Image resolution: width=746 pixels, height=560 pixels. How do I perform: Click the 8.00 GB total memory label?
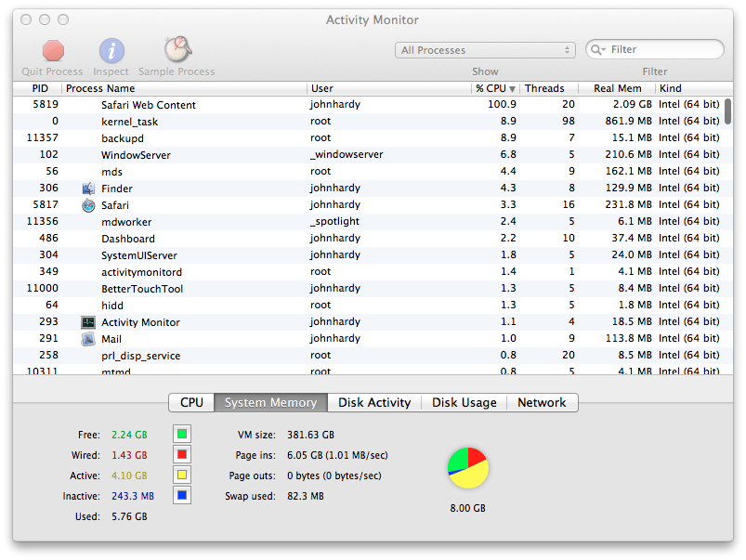click(467, 508)
